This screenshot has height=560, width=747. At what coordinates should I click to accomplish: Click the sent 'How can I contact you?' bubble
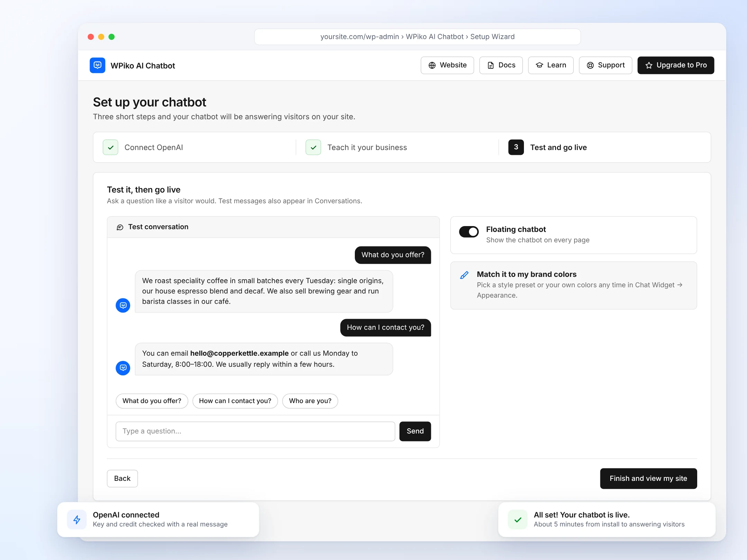click(x=386, y=328)
